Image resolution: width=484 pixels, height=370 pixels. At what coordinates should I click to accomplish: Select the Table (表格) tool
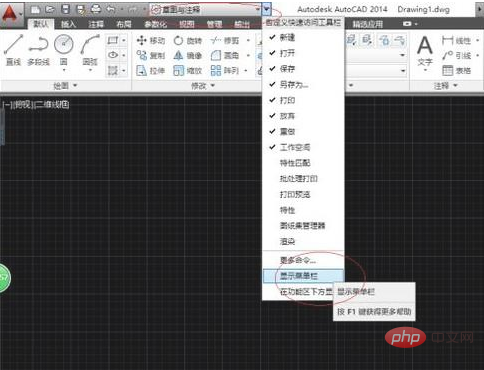[x=456, y=70]
